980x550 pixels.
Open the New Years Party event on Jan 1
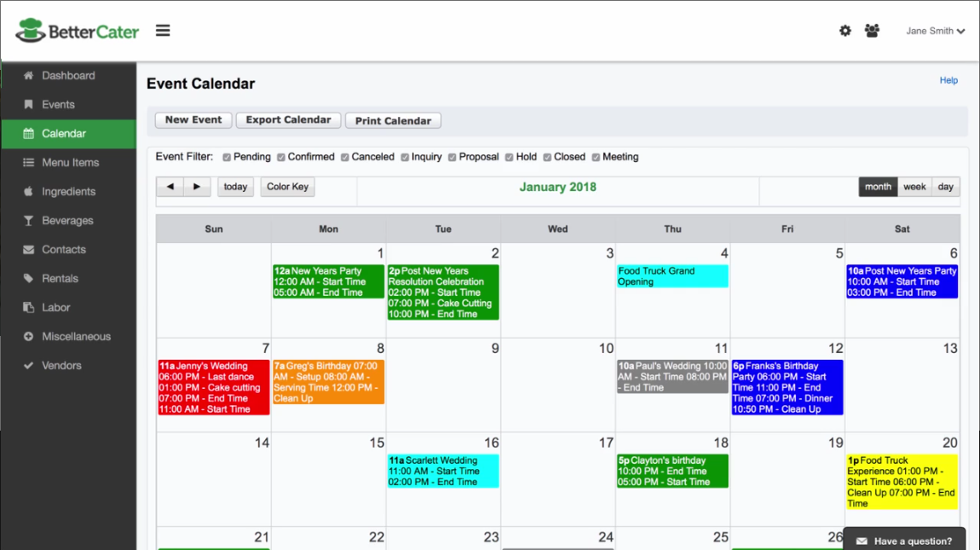pyautogui.click(x=328, y=281)
